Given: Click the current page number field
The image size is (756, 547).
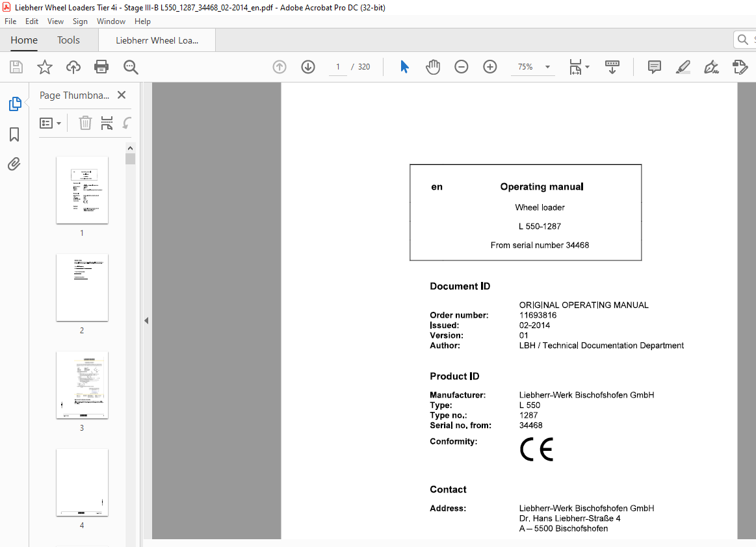Looking at the screenshot, I should (338, 67).
